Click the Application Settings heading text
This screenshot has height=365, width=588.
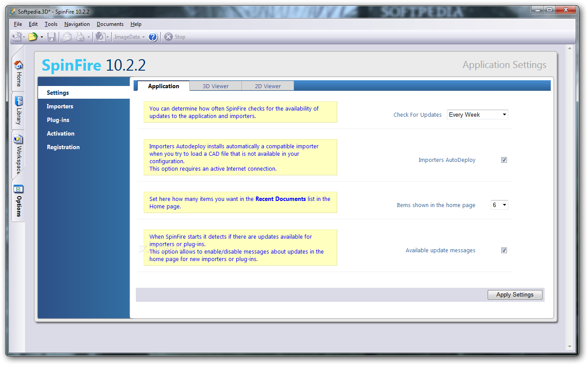[504, 65]
